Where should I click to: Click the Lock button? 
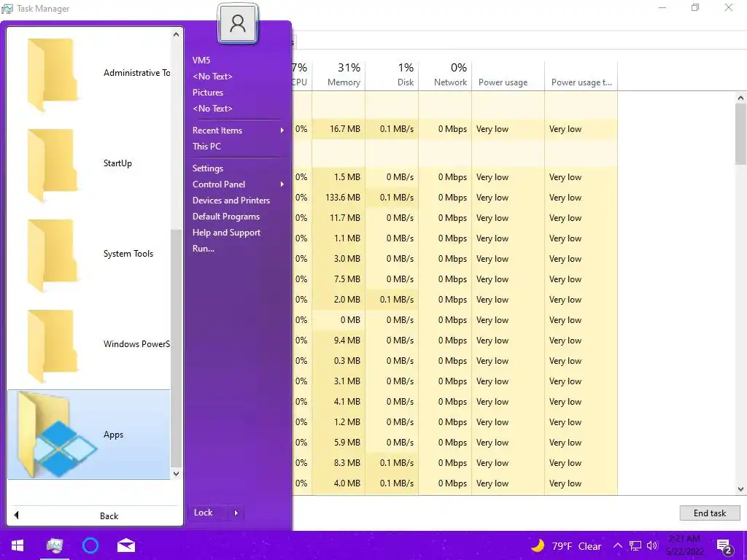(x=209, y=513)
